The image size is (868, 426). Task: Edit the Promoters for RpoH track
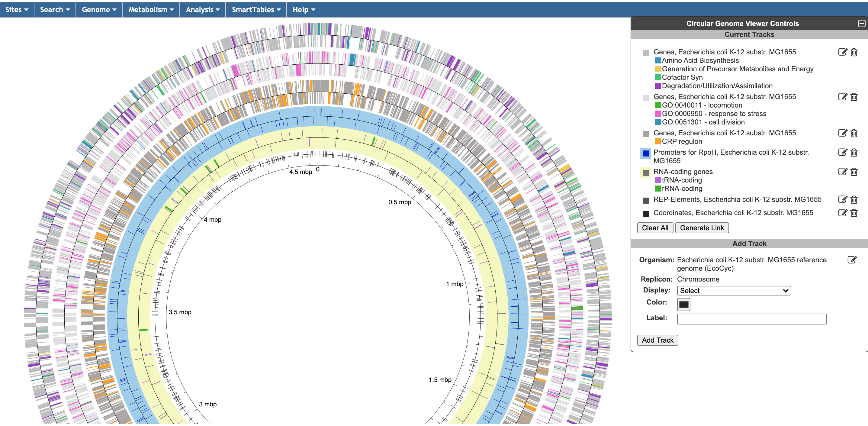(842, 152)
